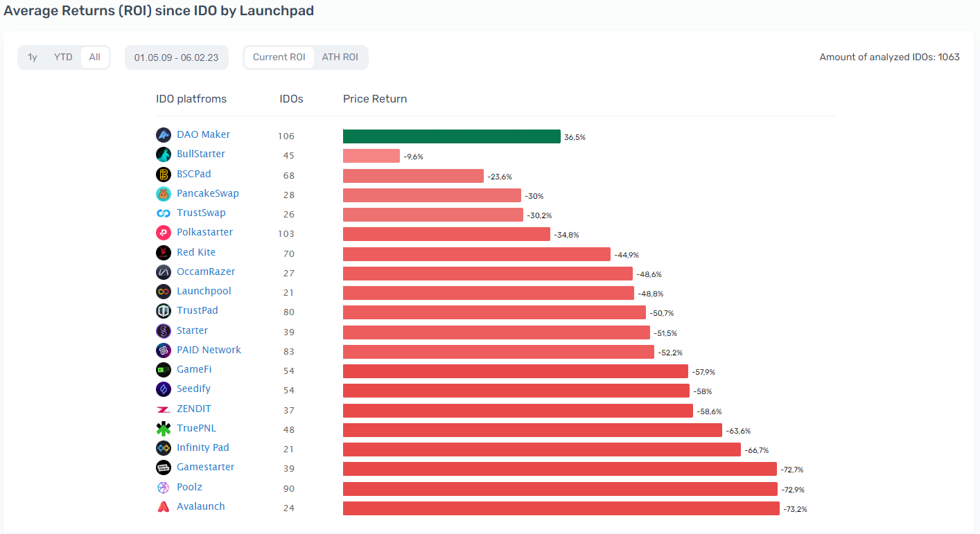Open the BullStarter platform link

click(201, 154)
